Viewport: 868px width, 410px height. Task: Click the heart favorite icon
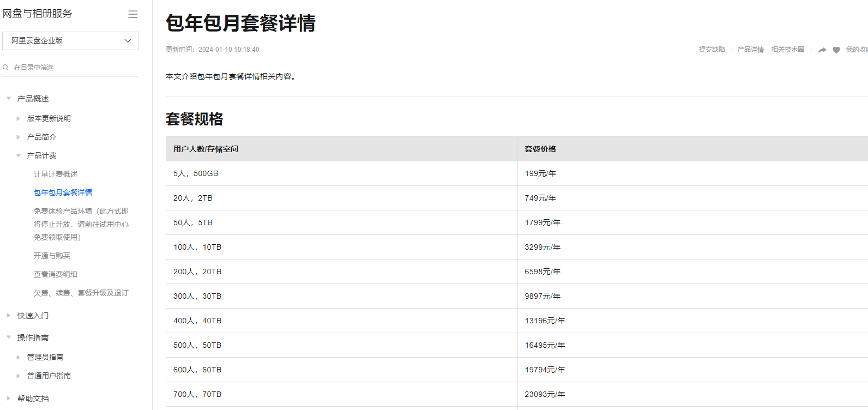836,50
